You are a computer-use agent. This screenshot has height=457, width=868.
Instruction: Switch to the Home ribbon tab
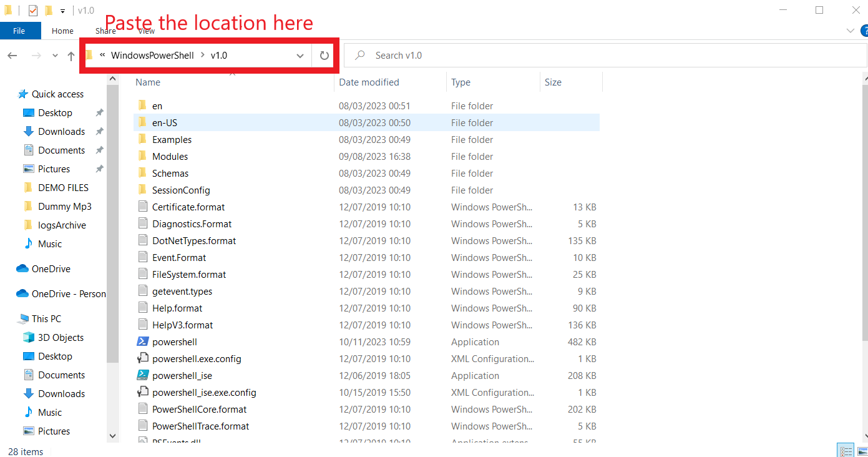pos(62,31)
